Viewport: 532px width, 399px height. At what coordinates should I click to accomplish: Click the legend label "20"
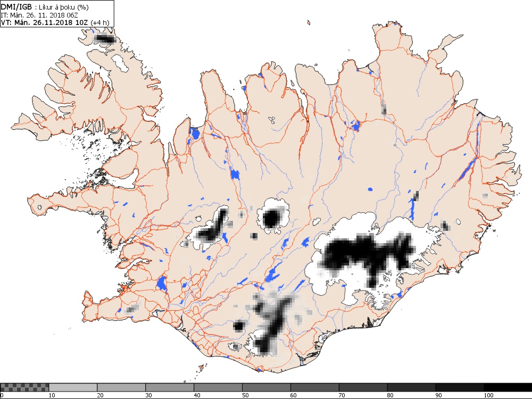point(100,395)
